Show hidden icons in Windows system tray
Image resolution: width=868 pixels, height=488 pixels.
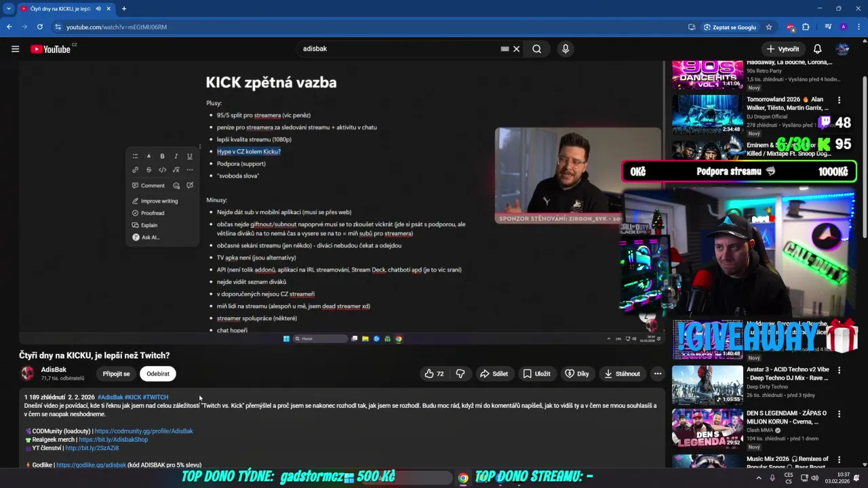(x=758, y=478)
